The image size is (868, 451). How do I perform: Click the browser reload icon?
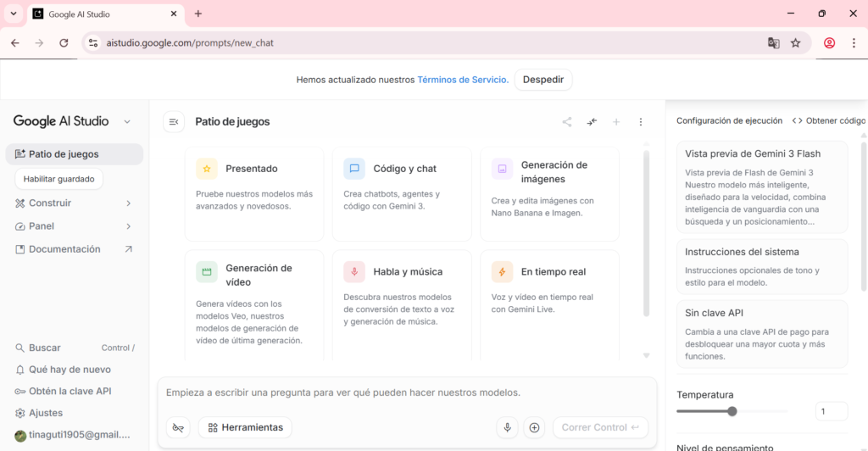point(64,43)
